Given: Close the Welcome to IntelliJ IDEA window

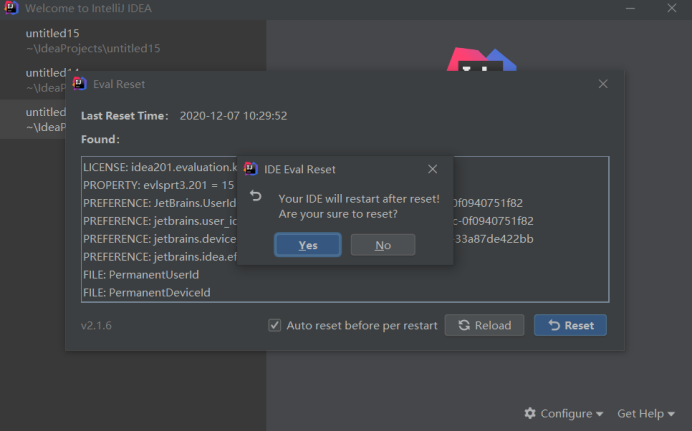Looking at the screenshot, I should 672,8.
